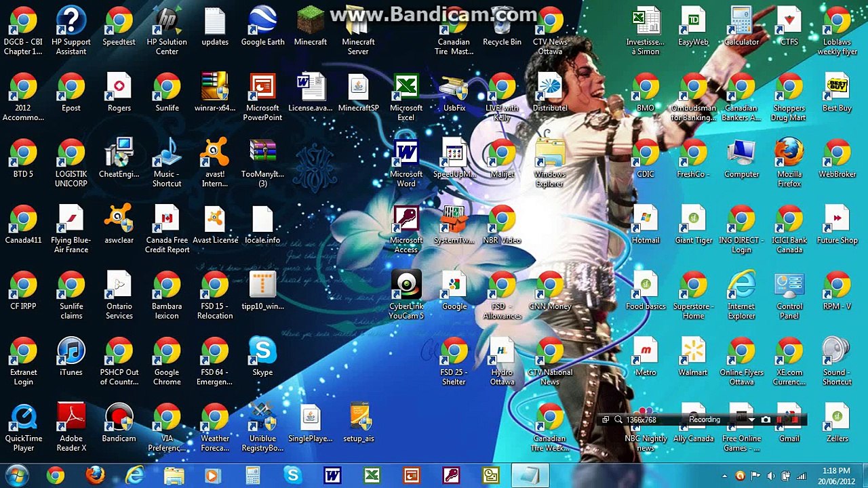Open the Microsoft PowerPoint desktop shortcut

click(262, 98)
